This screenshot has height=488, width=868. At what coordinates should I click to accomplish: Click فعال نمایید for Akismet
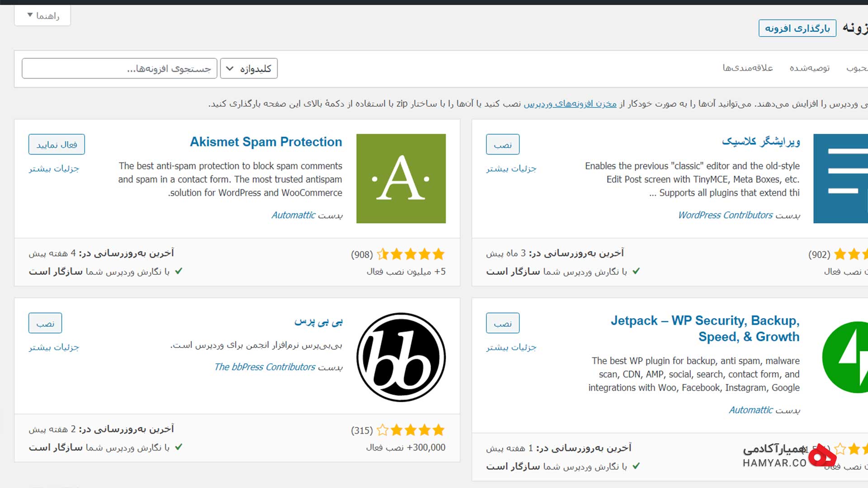[x=57, y=145]
